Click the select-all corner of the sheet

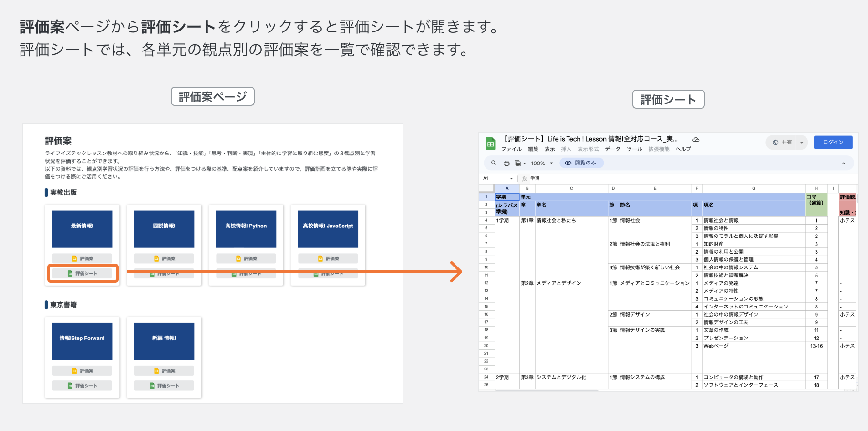[x=486, y=189]
